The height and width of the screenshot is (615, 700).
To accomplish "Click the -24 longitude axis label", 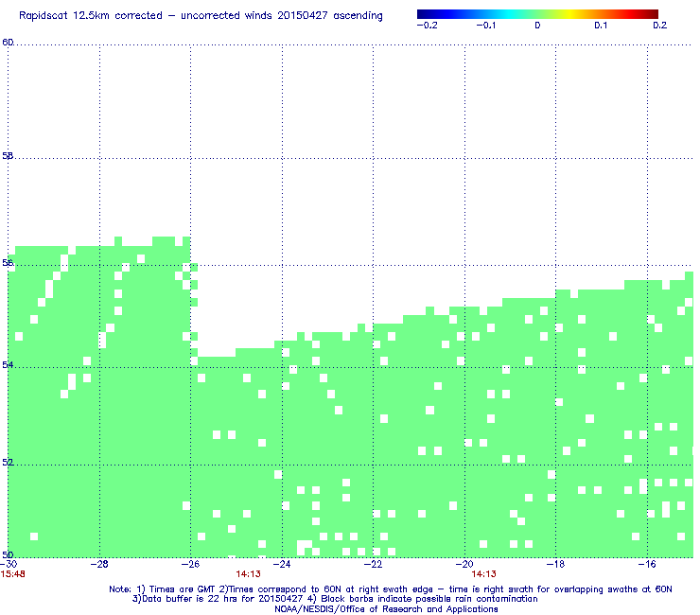I will [x=282, y=564].
